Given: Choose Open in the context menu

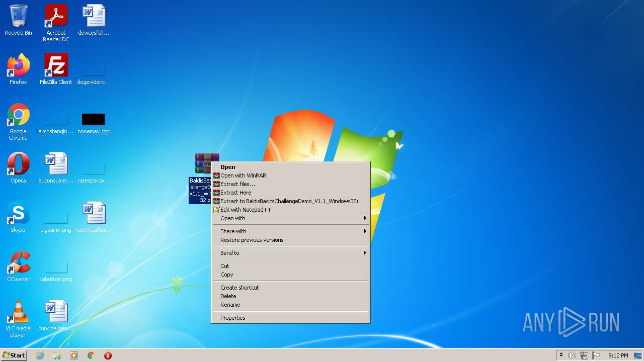Looking at the screenshot, I should tap(291, 167).
